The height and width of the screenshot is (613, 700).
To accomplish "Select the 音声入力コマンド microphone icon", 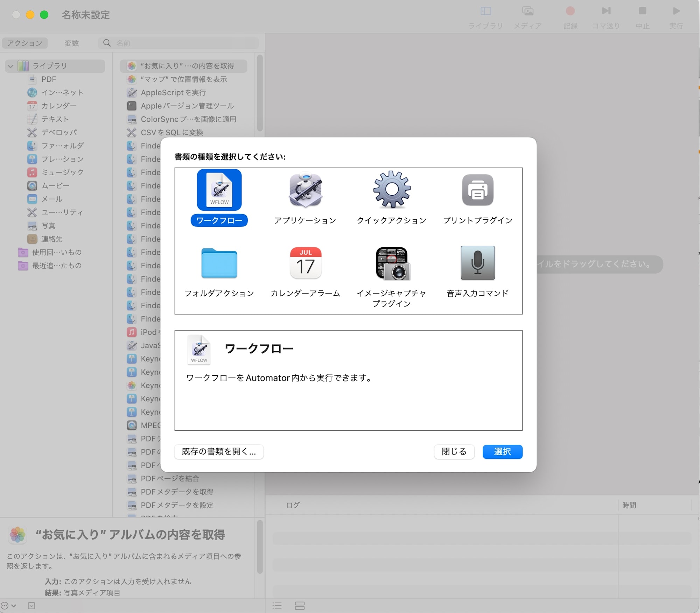I will [x=478, y=263].
